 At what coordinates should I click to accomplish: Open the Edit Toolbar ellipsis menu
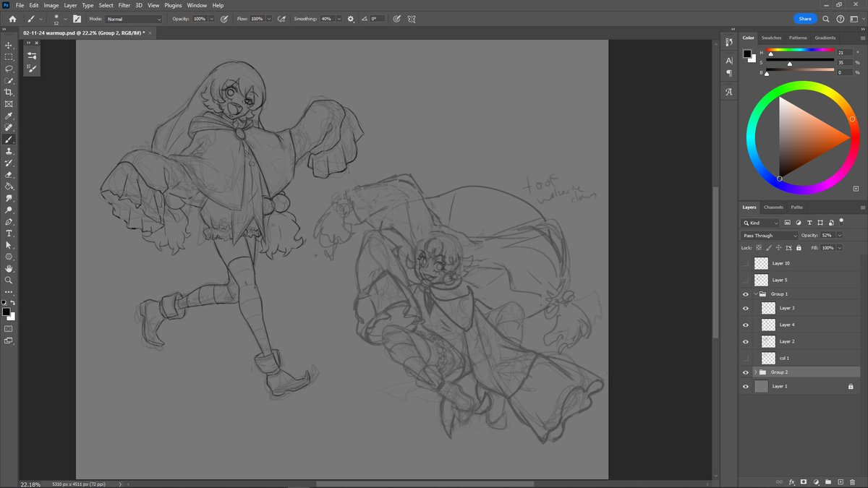[9, 292]
